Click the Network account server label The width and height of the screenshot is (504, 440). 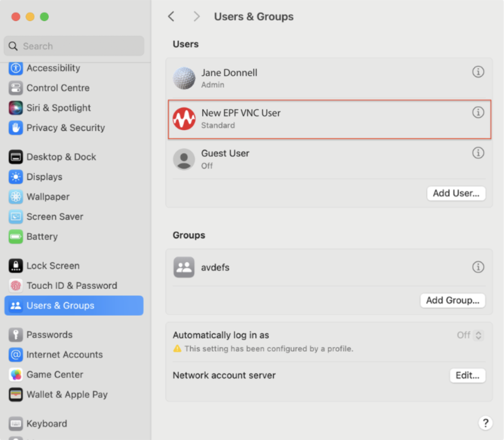pos(224,375)
